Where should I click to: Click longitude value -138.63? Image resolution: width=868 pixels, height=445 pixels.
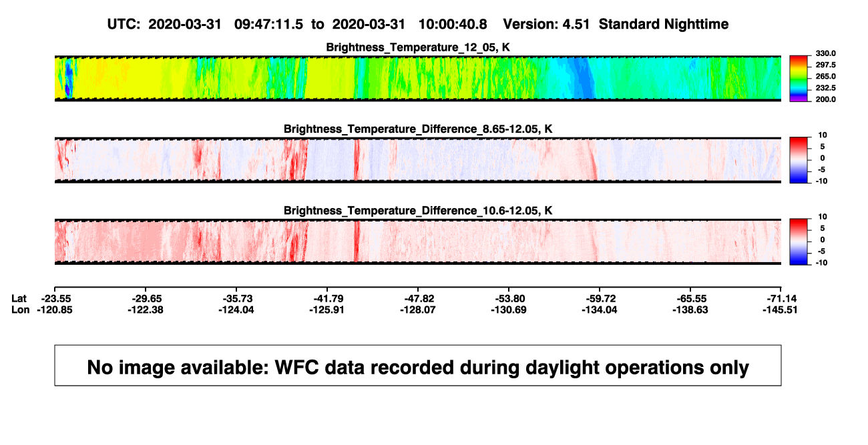pos(691,310)
